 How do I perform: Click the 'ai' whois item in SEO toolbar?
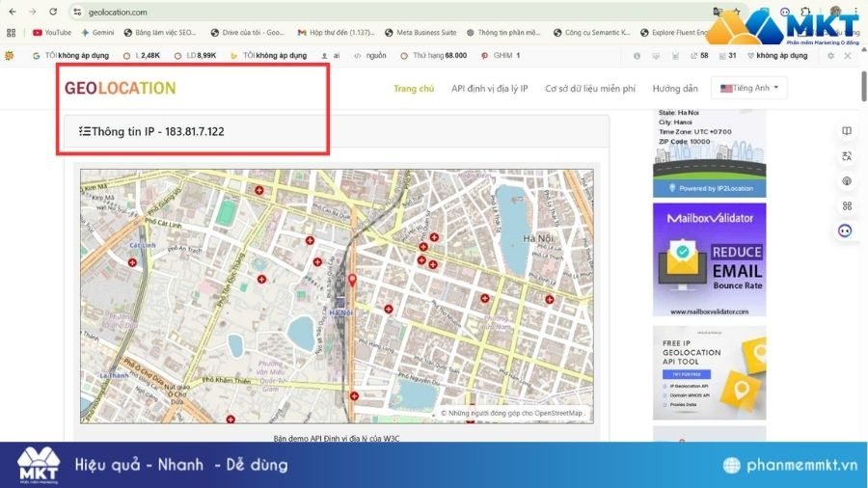tap(331, 55)
